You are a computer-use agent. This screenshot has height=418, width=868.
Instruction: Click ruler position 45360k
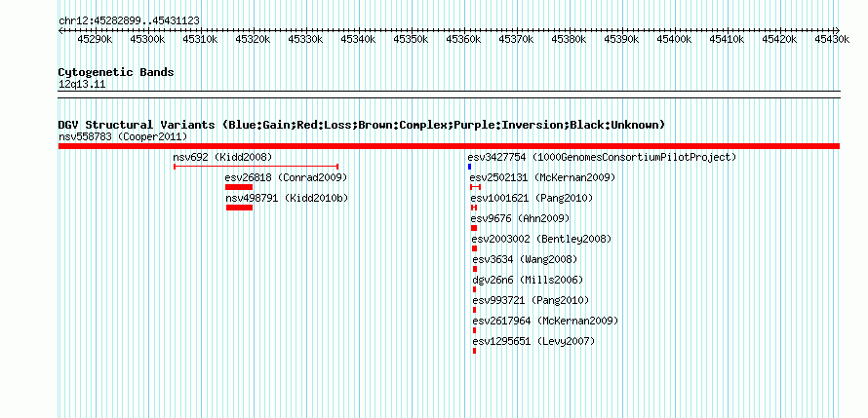[x=464, y=39]
